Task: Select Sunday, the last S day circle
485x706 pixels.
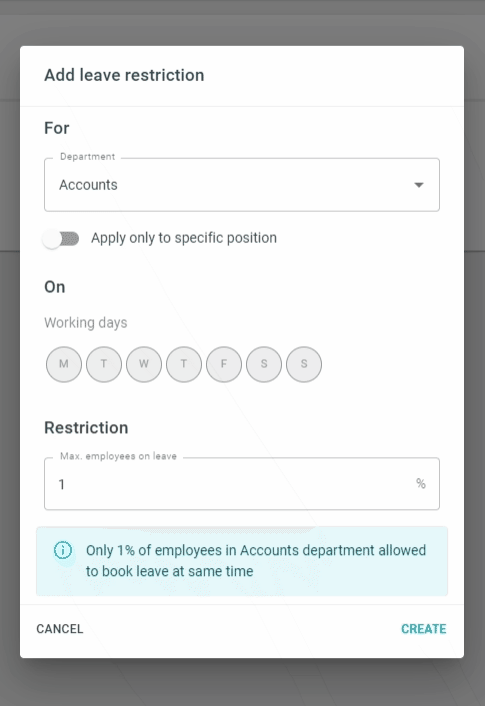Action: (x=304, y=364)
